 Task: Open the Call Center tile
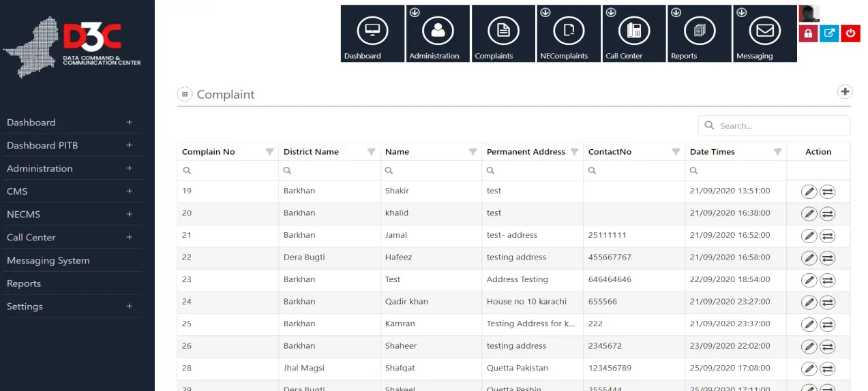coord(633,33)
